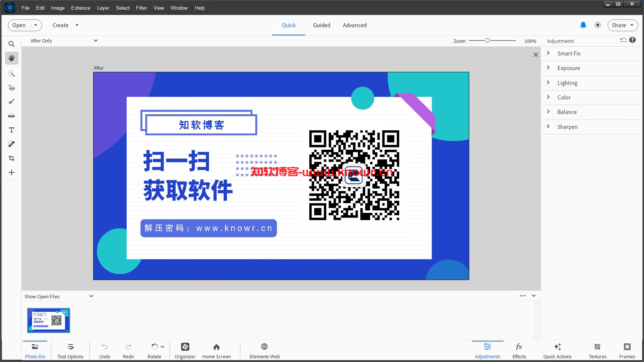The width and height of the screenshot is (644, 362).
Task: Click the 100% zoom value field
Action: click(530, 41)
